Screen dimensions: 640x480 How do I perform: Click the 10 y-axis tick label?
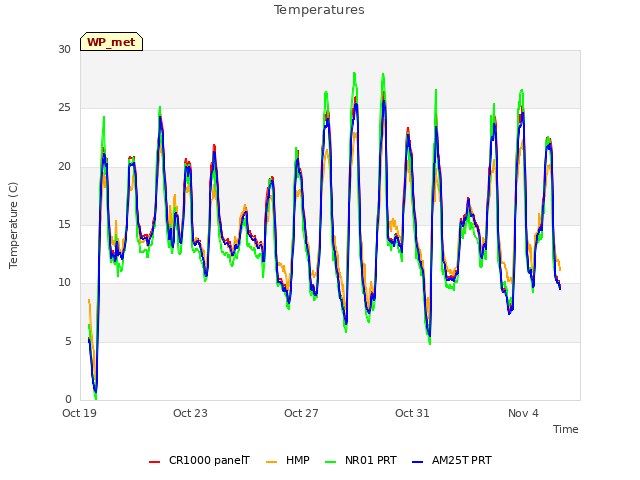click(64, 283)
